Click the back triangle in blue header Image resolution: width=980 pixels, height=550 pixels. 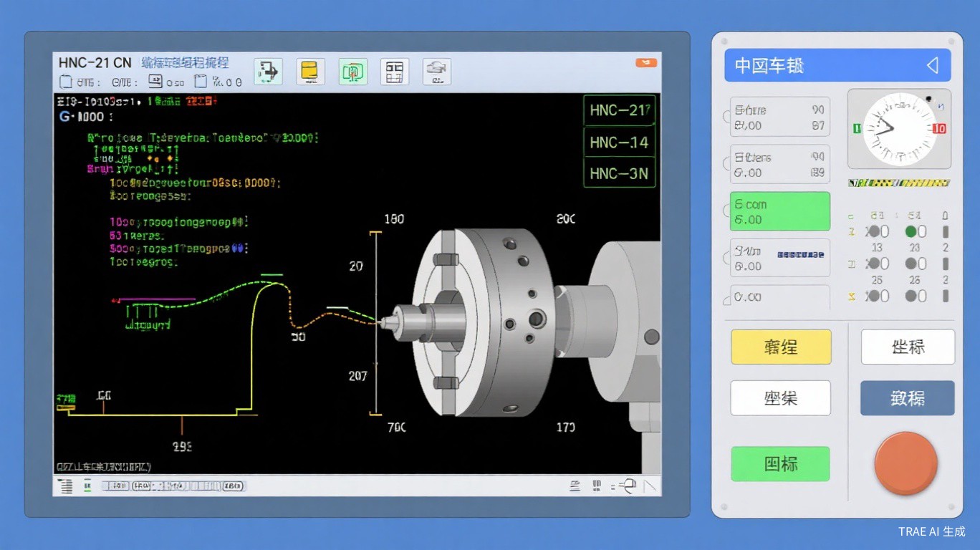coord(933,66)
